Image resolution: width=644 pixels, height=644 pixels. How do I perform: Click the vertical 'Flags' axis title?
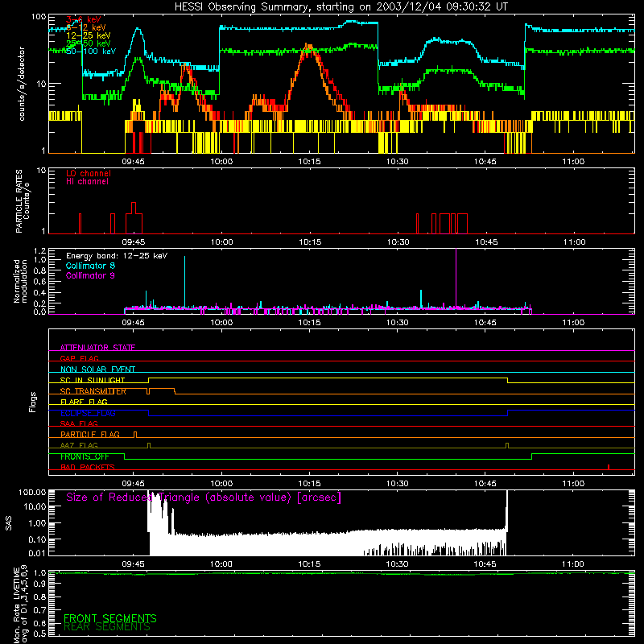(x=33, y=402)
